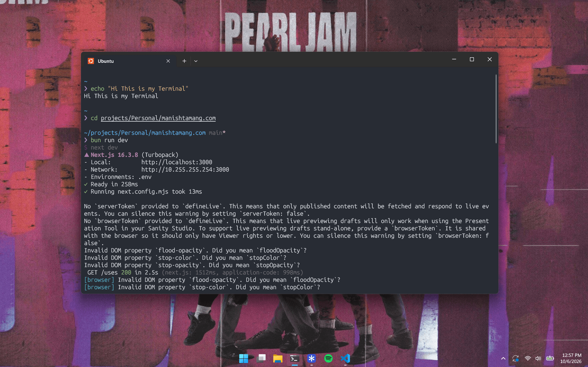The image size is (588, 367).
Task: Close the terminal window
Action: click(490, 59)
